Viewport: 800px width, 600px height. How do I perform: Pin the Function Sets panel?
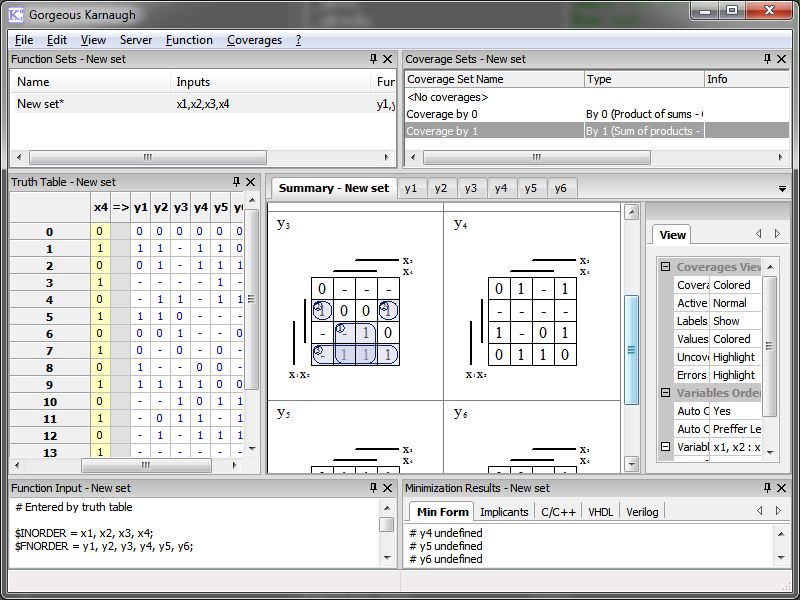373,59
